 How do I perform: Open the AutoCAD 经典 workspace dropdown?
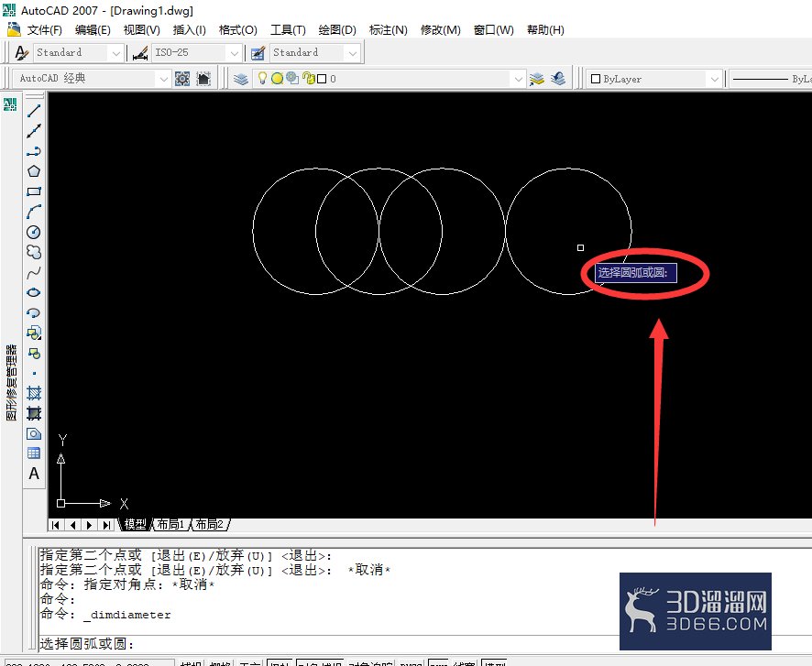[x=163, y=79]
